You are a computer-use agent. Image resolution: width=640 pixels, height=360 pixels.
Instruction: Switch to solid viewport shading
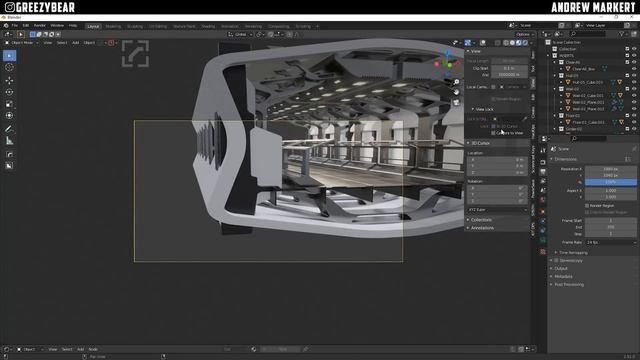tap(512, 42)
